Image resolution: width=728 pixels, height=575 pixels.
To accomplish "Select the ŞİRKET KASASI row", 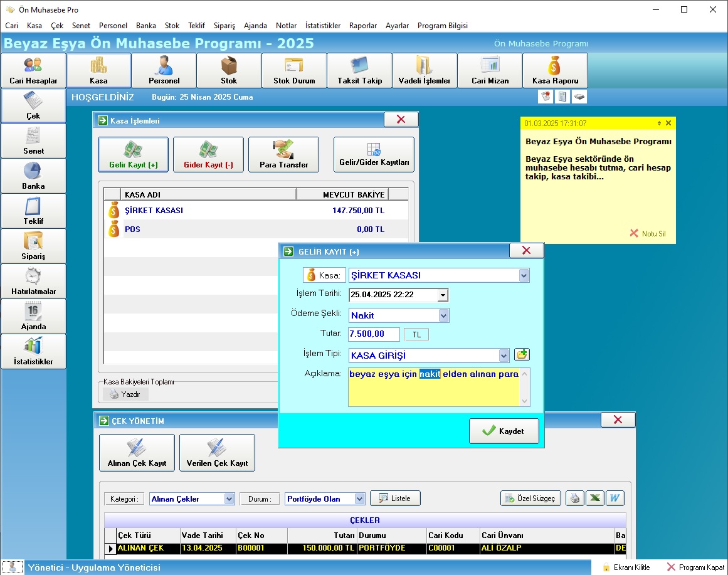I will coord(251,211).
